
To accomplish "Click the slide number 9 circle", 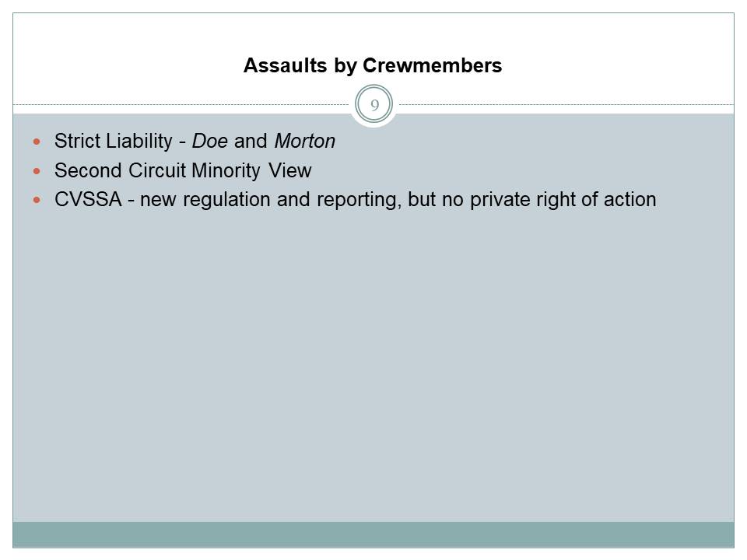I will pyautogui.click(x=373, y=105).
